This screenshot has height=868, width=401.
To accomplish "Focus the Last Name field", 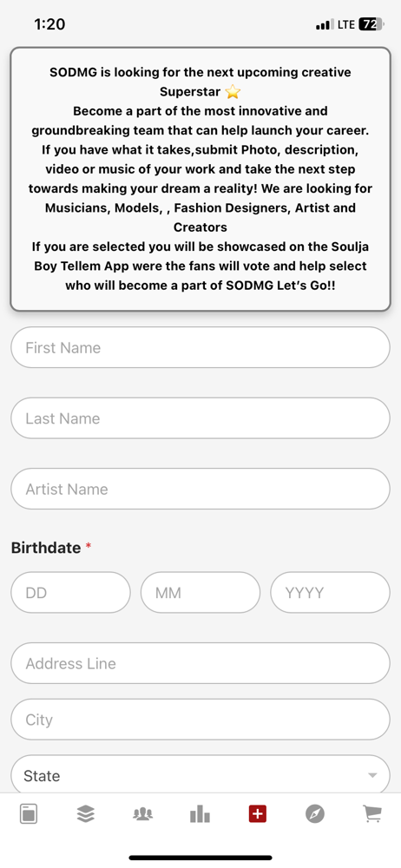I will (200, 418).
